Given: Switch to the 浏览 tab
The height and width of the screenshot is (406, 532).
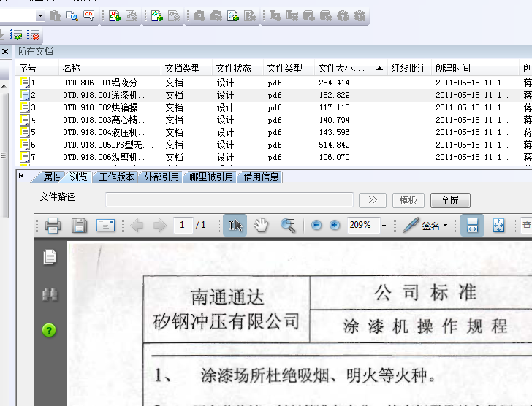Looking at the screenshot, I should point(78,177).
